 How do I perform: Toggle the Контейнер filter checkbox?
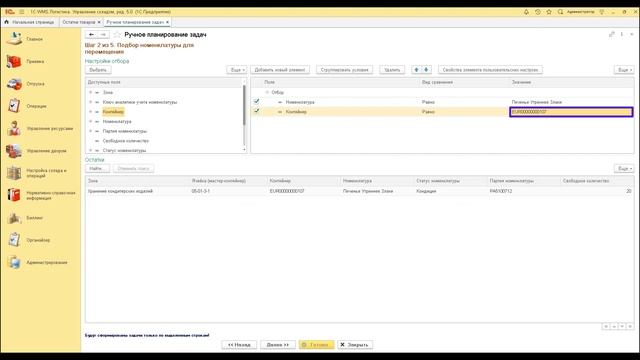click(256, 111)
